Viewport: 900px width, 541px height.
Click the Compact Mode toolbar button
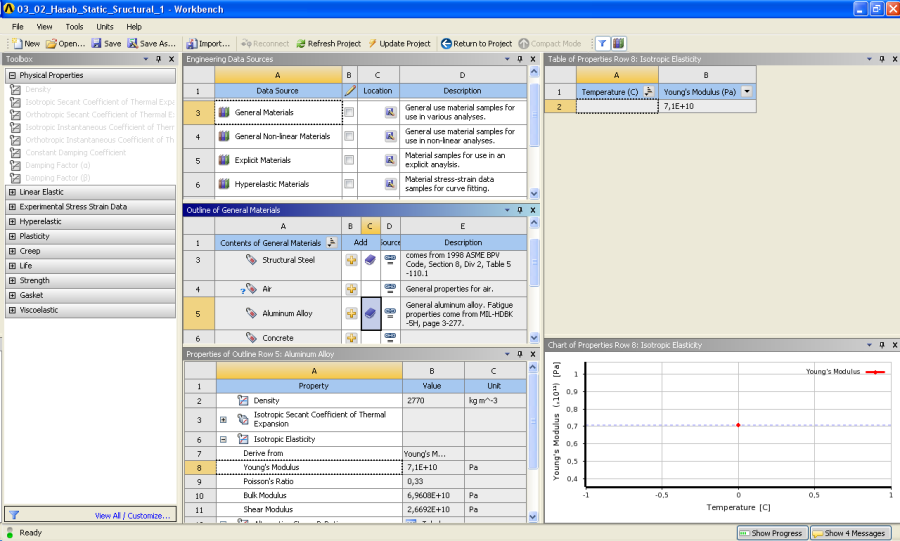tap(550, 44)
